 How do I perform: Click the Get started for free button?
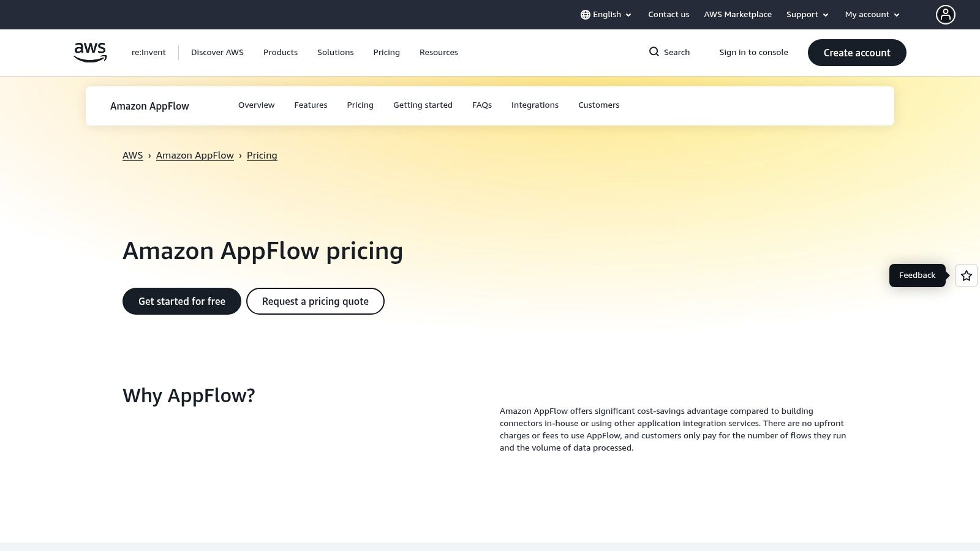point(181,301)
